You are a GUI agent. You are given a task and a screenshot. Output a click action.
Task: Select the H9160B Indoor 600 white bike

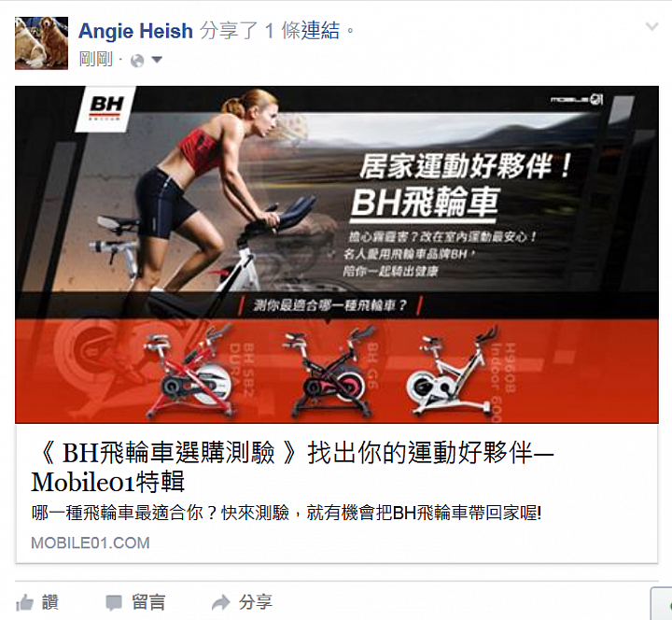pyautogui.click(x=450, y=372)
